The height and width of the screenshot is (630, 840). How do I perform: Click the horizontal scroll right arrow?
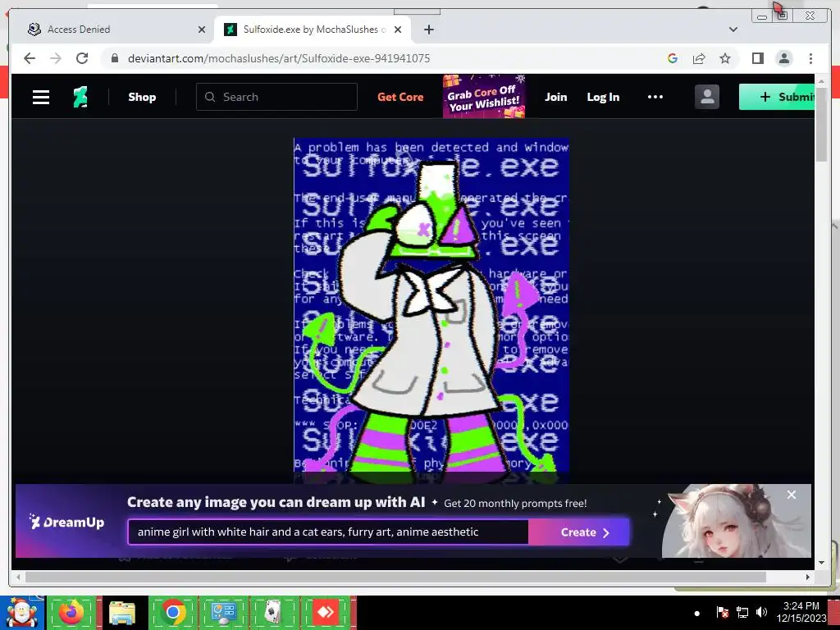(x=808, y=577)
